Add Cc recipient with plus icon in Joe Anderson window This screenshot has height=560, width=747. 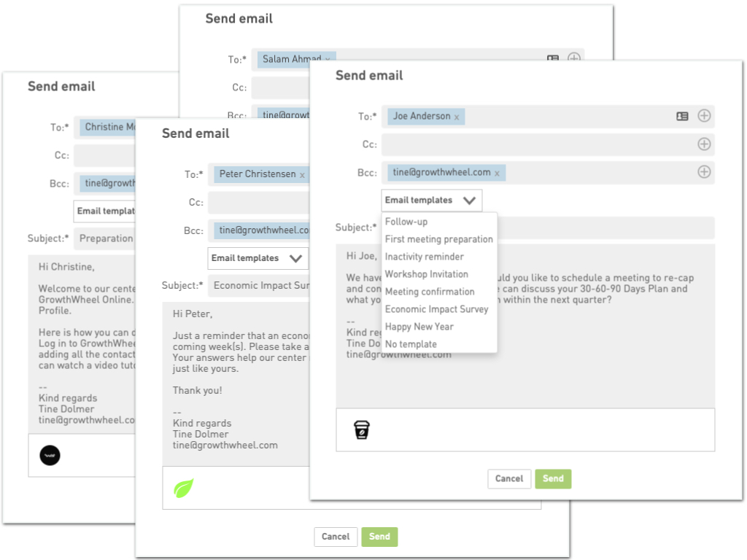pos(704,144)
